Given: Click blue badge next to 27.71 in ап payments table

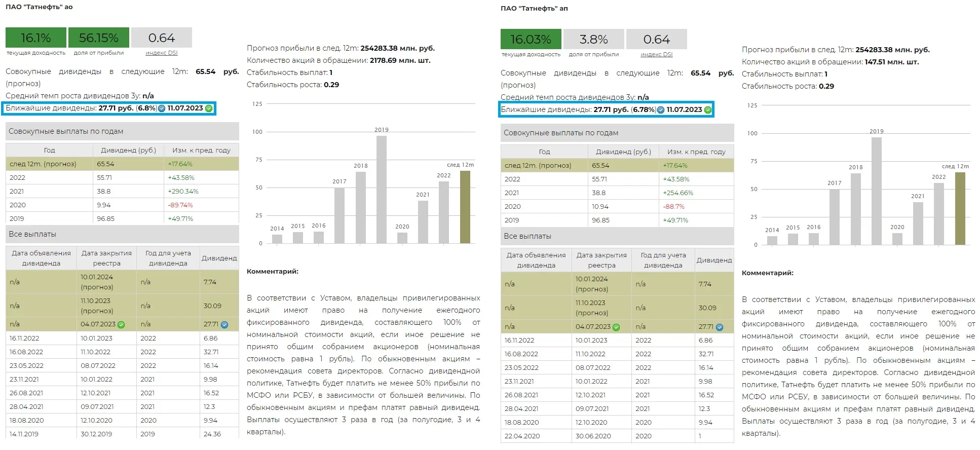Looking at the screenshot, I should click(x=720, y=327).
